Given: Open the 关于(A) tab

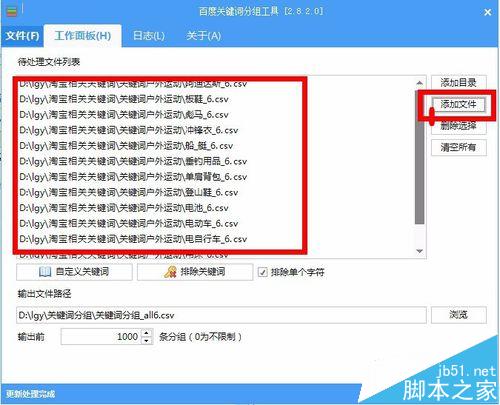Looking at the screenshot, I should click(203, 36).
